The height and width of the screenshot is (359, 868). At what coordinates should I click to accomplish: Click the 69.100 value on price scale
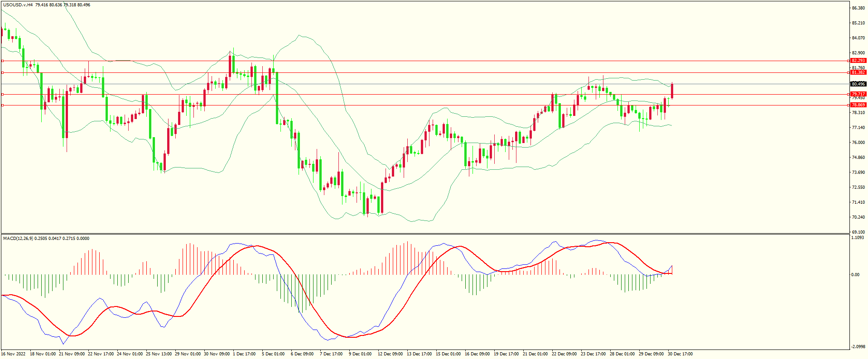tap(858, 232)
